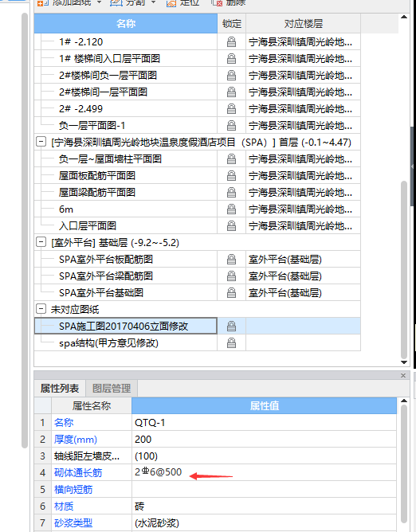Screen dimensions: 416x532
Task: Toggle lock for 负一层平面图-1
Action: tap(231, 126)
